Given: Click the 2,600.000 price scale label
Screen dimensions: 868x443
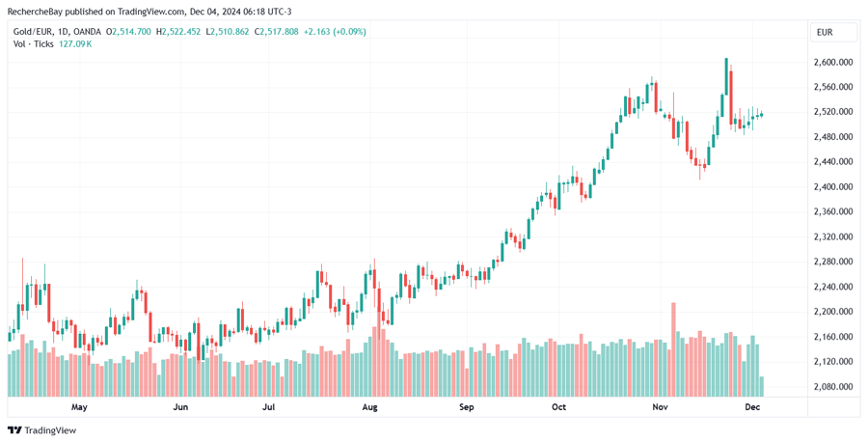Looking at the screenshot, I should tap(833, 62).
